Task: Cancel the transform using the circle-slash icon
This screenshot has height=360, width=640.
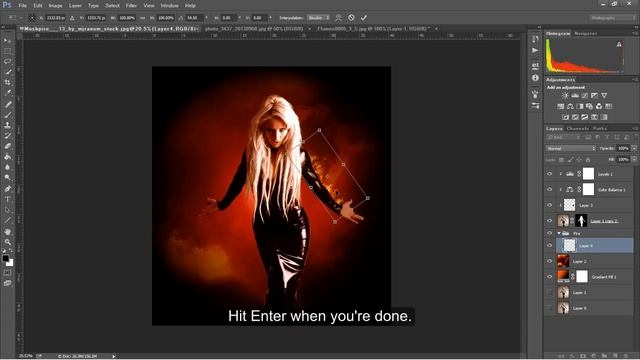Action: click(x=351, y=18)
